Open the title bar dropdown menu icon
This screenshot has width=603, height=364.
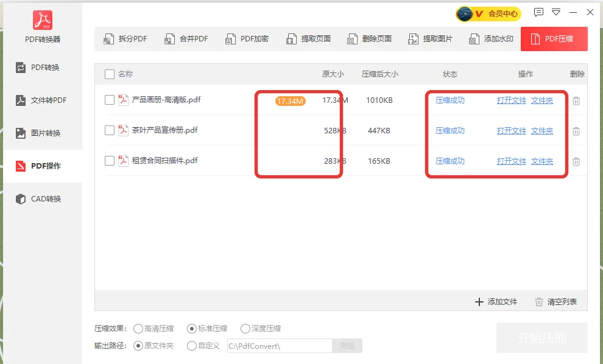coord(556,12)
